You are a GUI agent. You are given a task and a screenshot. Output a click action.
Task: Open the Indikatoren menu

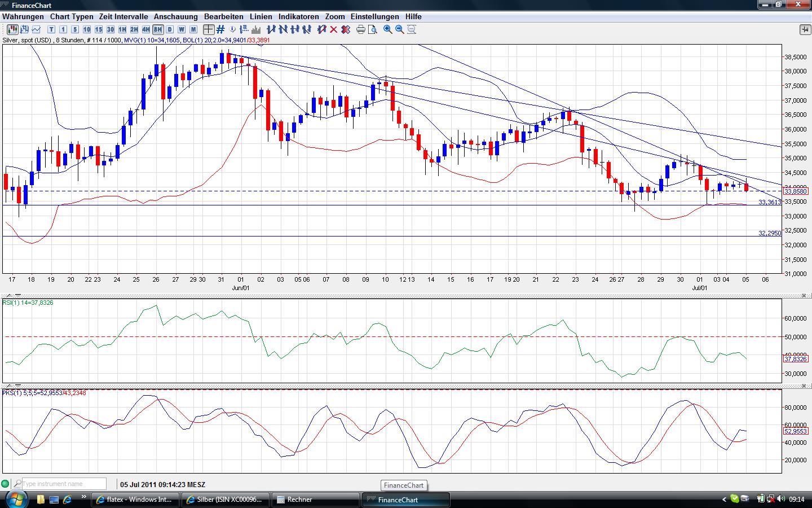[299, 16]
